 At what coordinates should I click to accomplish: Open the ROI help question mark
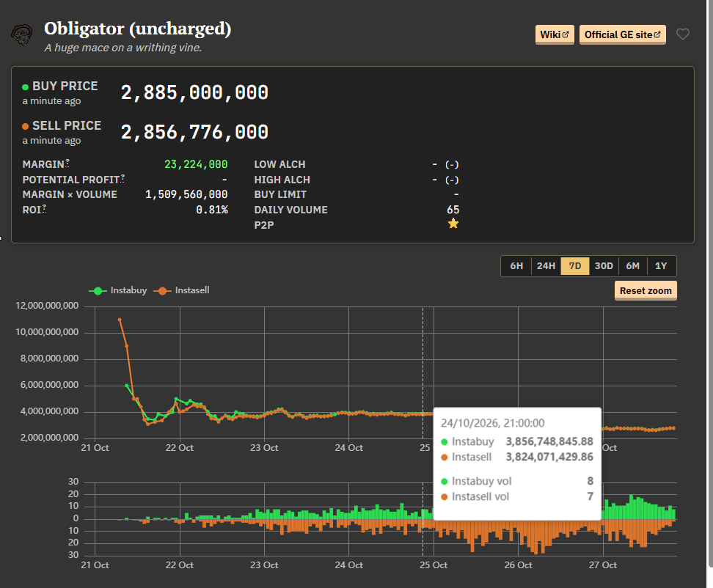44,207
